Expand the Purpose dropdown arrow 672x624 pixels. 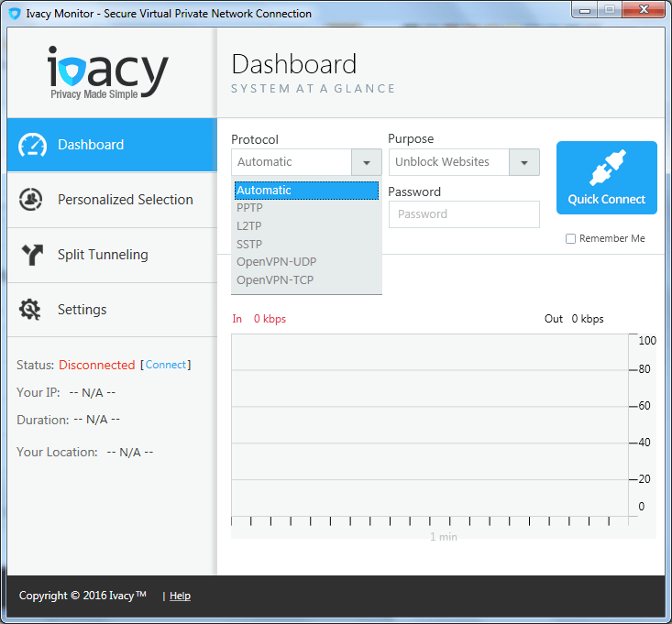[x=524, y=162]
